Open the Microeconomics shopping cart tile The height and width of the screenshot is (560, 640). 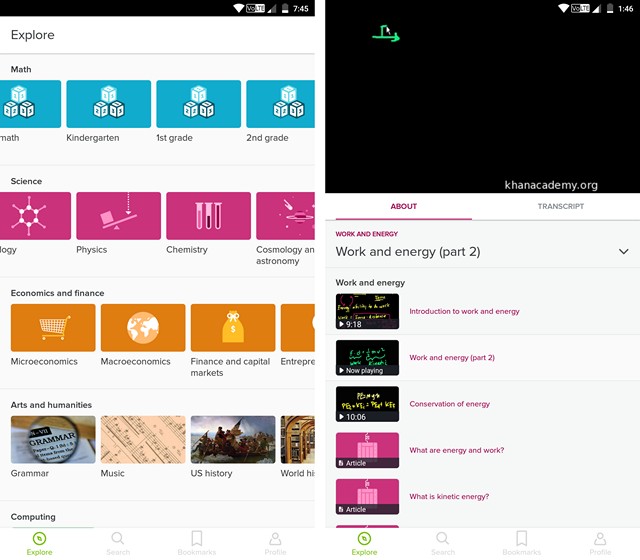click(x=53, y=328)
